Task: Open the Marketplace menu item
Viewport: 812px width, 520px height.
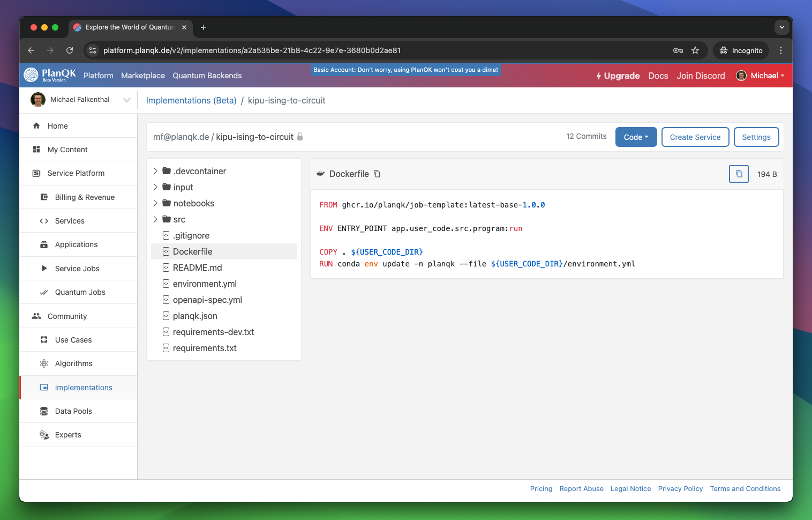Action: [x=143, y=76]
